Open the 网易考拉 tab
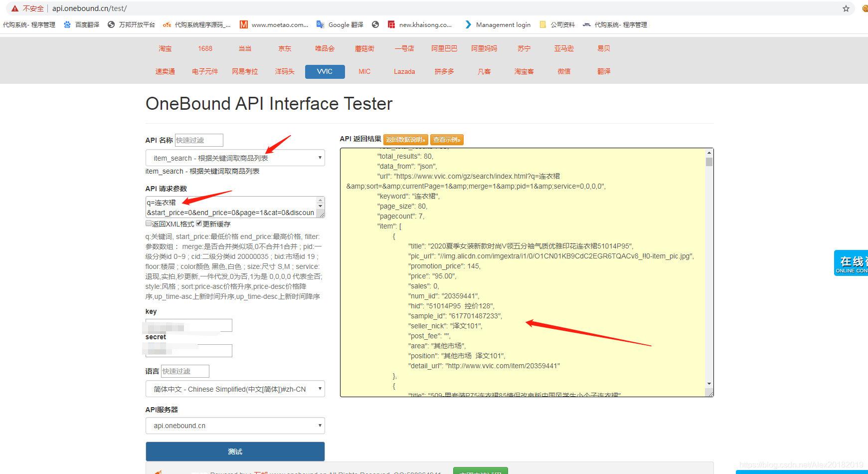 (245, 71)
